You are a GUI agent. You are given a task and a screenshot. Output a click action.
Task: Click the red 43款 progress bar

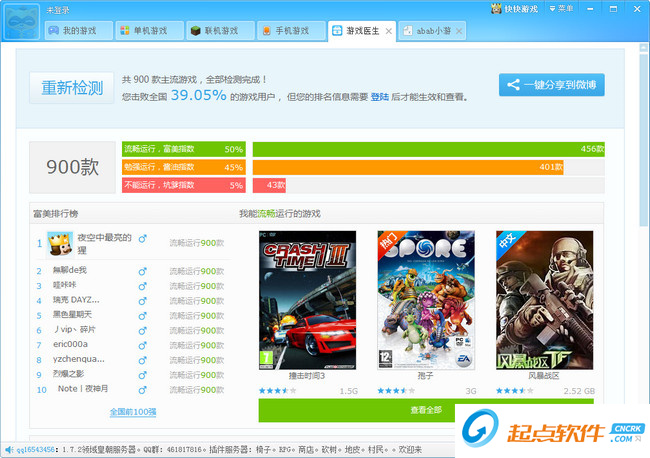269,185
